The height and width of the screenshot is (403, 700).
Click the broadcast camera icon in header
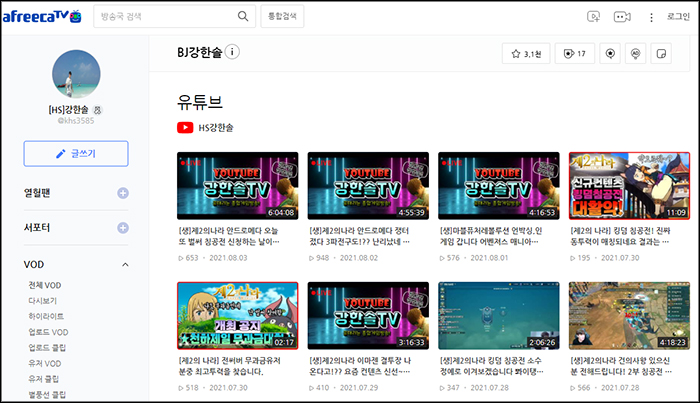[x=622, y=17]
